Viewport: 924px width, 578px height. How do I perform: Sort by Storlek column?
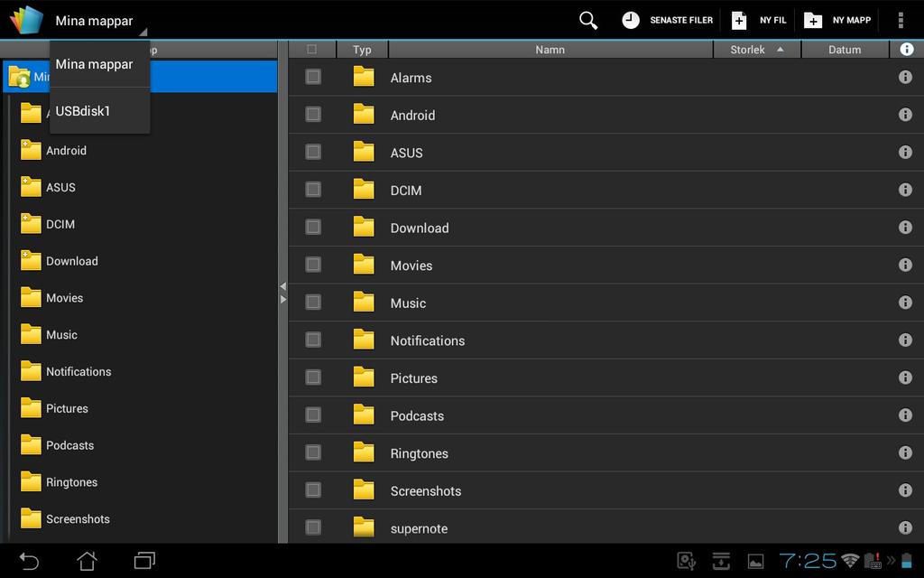[x=757, y=50]
